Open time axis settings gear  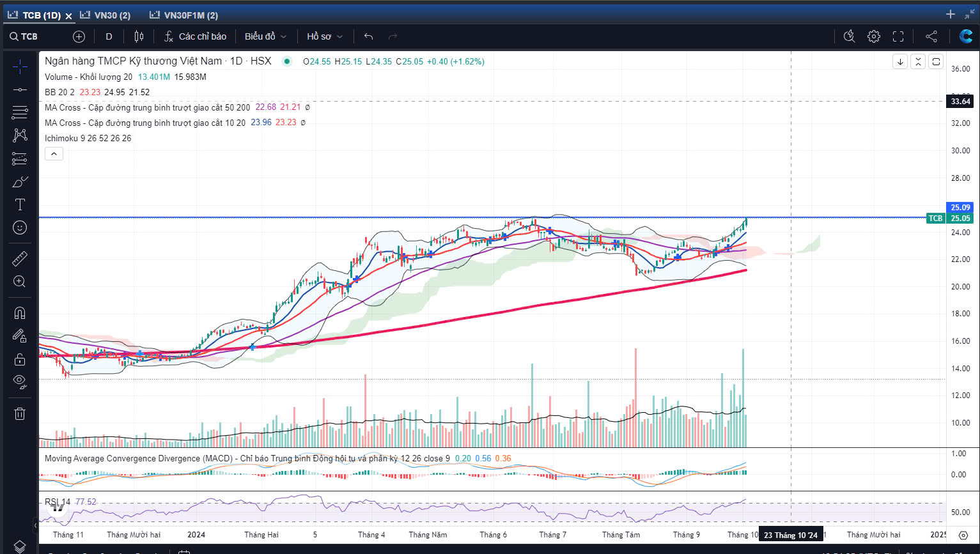coord(963,535)
